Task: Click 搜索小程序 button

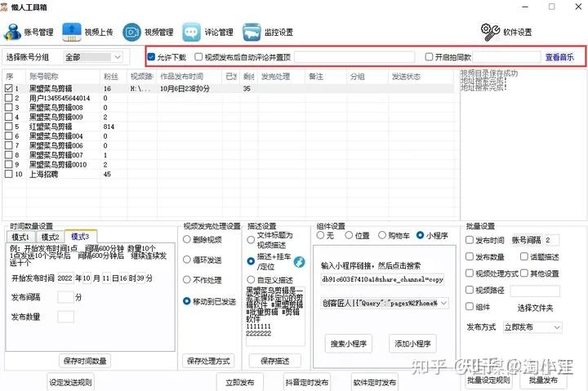Action: [349, 344]
